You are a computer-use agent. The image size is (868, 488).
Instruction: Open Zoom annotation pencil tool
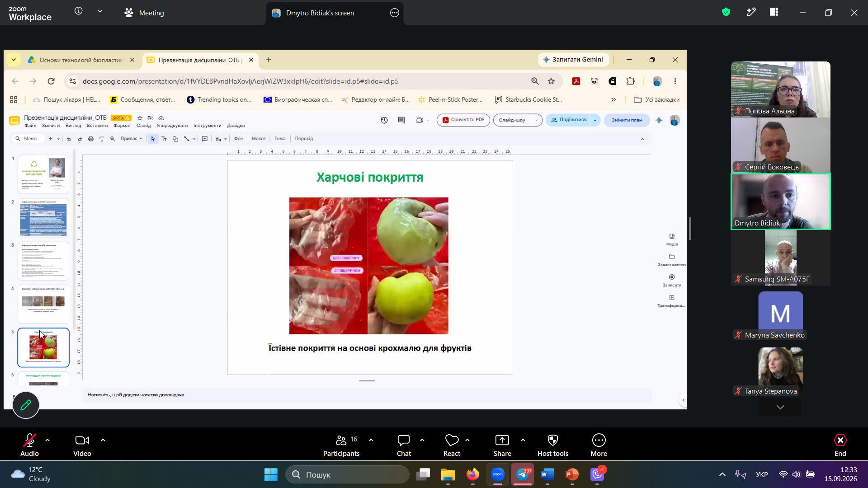pyautogui.click(x=26, y=405)
